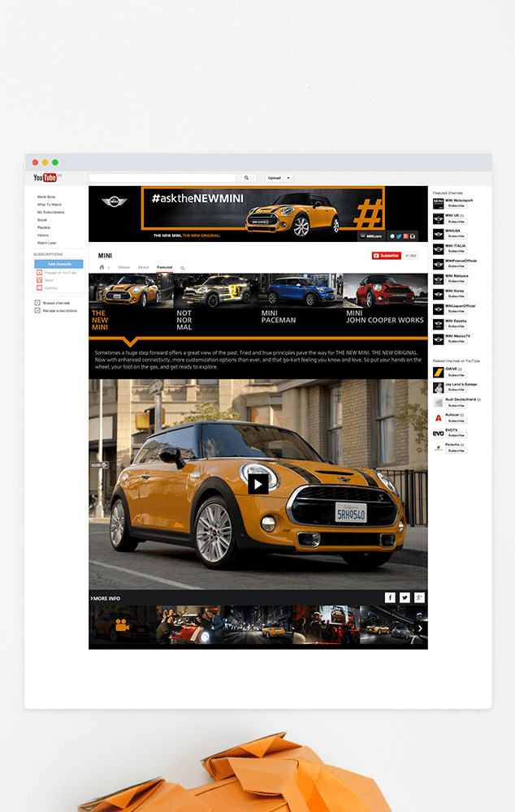Image resolution: width=515 pixels, height=812 pixels.
Task: Click the channel search magnifier next to Featured
Action: [x=183, y=268]
